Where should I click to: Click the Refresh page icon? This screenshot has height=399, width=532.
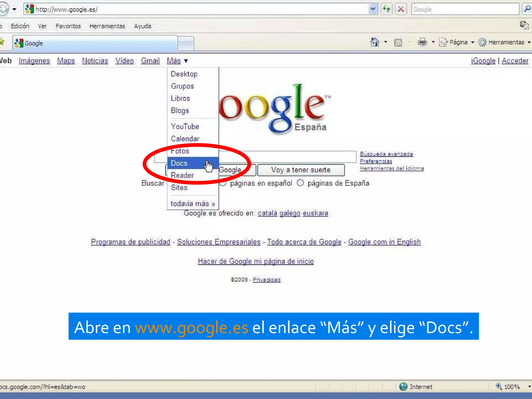click(387, 9)
